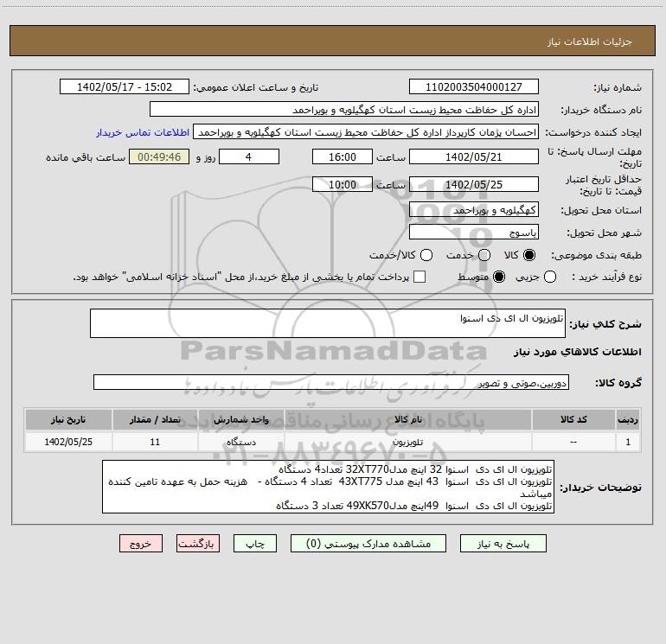Image resolution: width=666 pixels, height=644 pixels.
Task: Click the ردیف column header
Action: 628,419
